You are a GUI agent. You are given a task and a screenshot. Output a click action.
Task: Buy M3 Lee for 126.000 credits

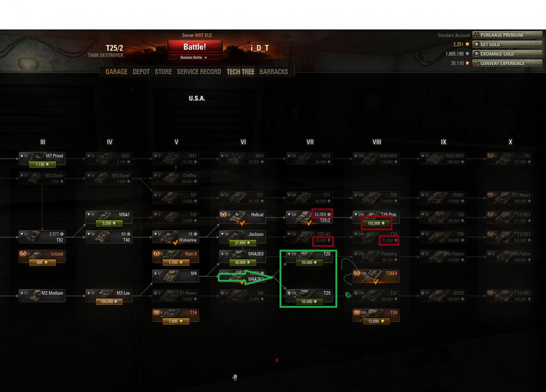click(109, 302)
